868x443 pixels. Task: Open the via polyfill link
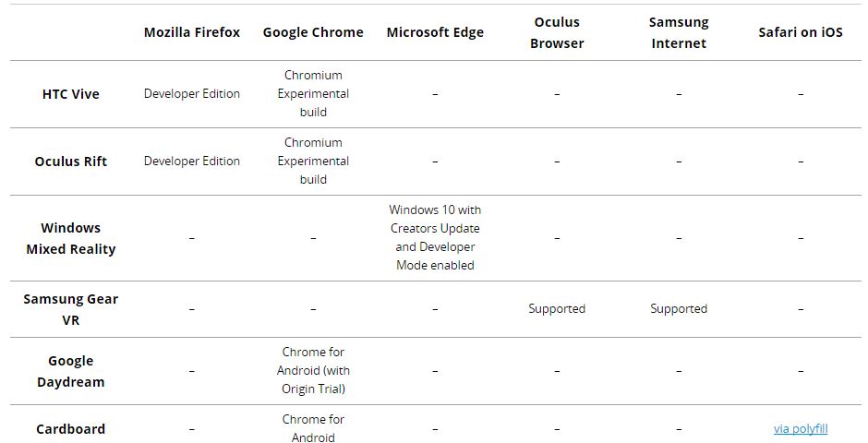[x=801, y=428]
